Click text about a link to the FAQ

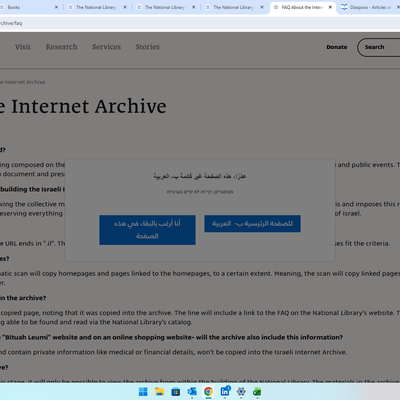(x=200, y=313)
